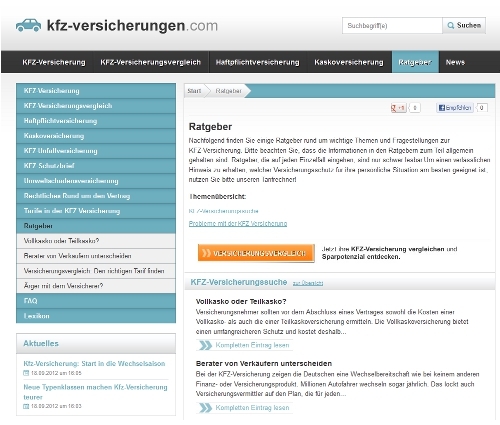Open Versicherungsvergleich: Den richtigen Tarif finden

pyautogui.click(x=96, y=271)
